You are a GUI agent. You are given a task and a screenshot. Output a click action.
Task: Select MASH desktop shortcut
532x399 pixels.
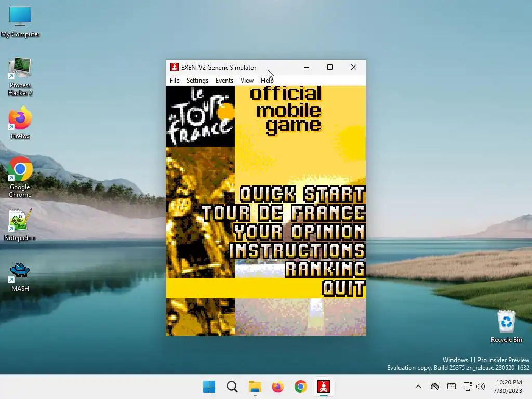tap(20, 277)
